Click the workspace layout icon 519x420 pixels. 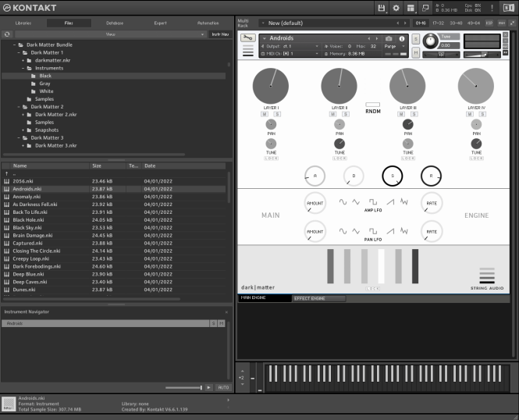(x=411, y=8)
